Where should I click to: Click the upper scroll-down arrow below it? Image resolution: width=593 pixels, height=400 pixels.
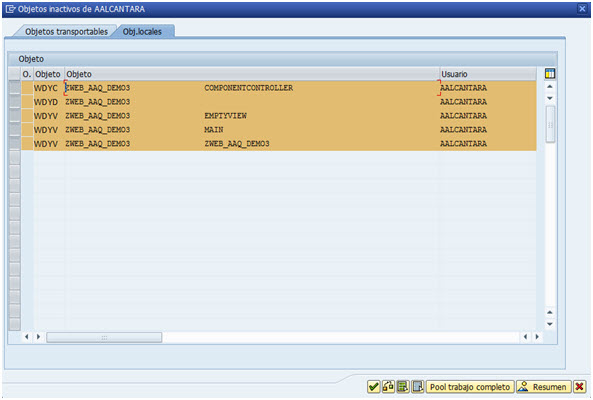[x=550, y=98]
